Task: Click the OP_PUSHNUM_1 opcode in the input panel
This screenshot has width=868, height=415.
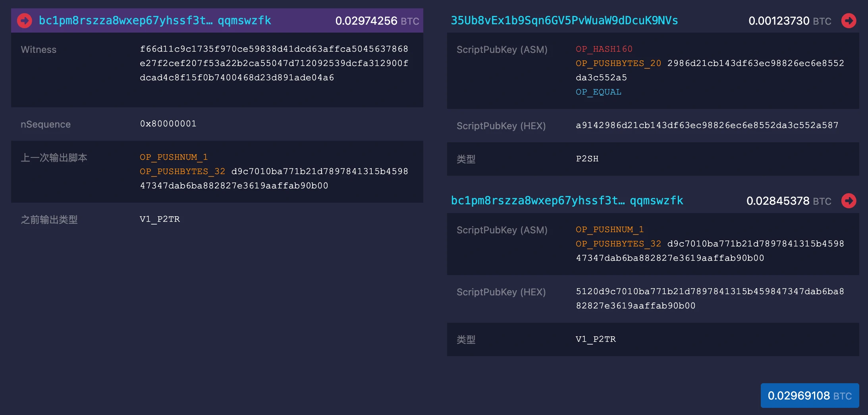Action: tap(174, 157)
